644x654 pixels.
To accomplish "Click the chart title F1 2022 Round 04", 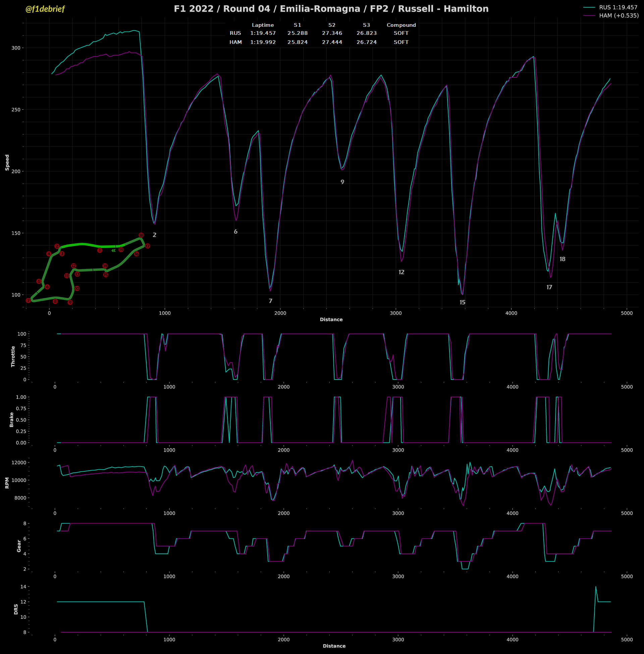I will [x=331, y=9].
